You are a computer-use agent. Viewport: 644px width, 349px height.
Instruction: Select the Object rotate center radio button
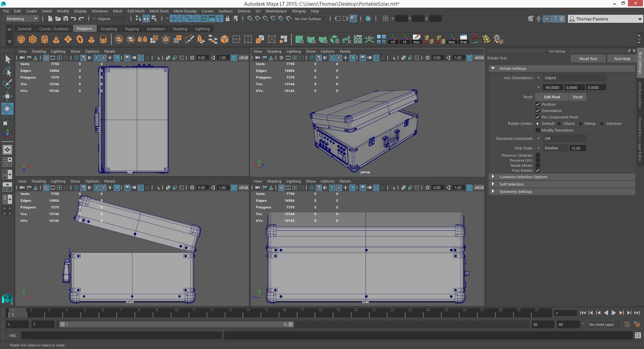click(x=559, y=124)
